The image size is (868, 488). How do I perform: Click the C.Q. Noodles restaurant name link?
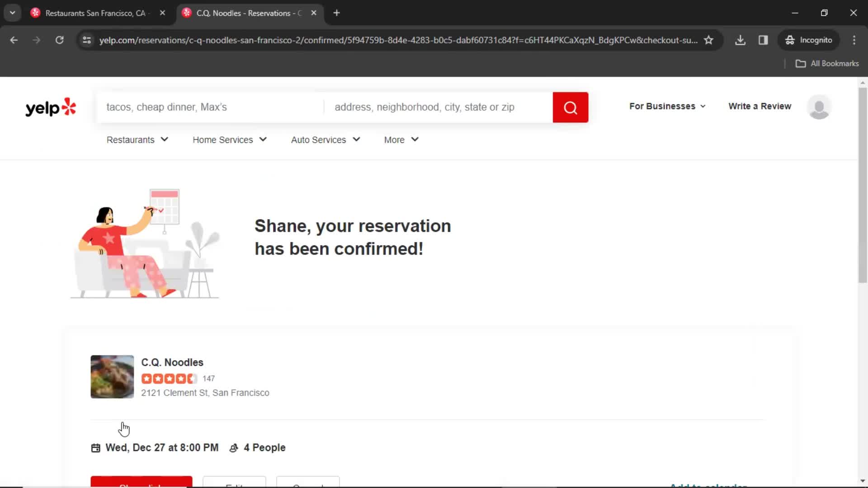(x=172, y=361)
